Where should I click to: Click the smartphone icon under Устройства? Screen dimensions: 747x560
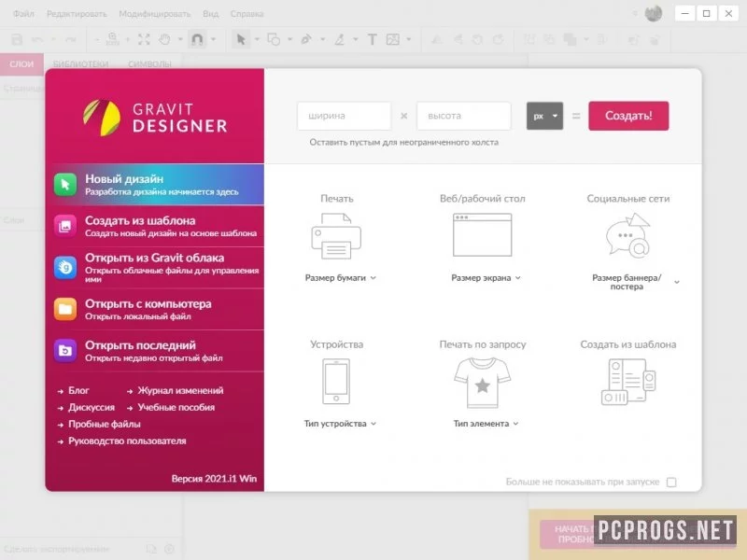[x=336, y=382]
